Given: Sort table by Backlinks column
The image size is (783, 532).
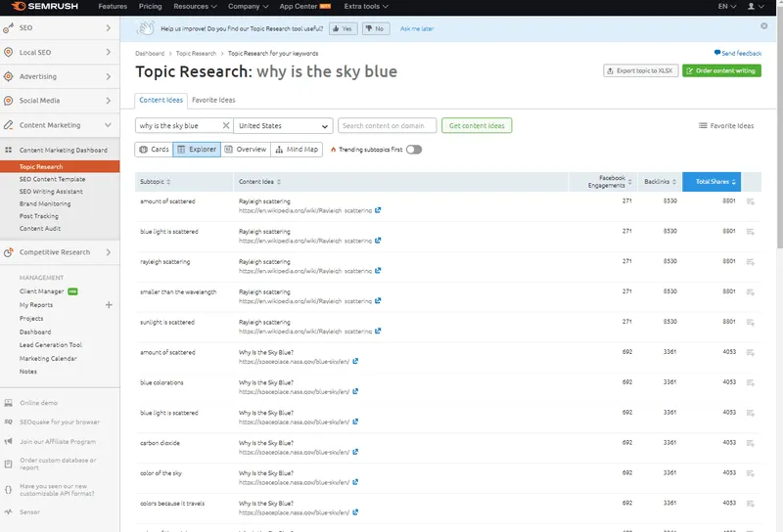Looking at the screenshot, I should [660, 182].
